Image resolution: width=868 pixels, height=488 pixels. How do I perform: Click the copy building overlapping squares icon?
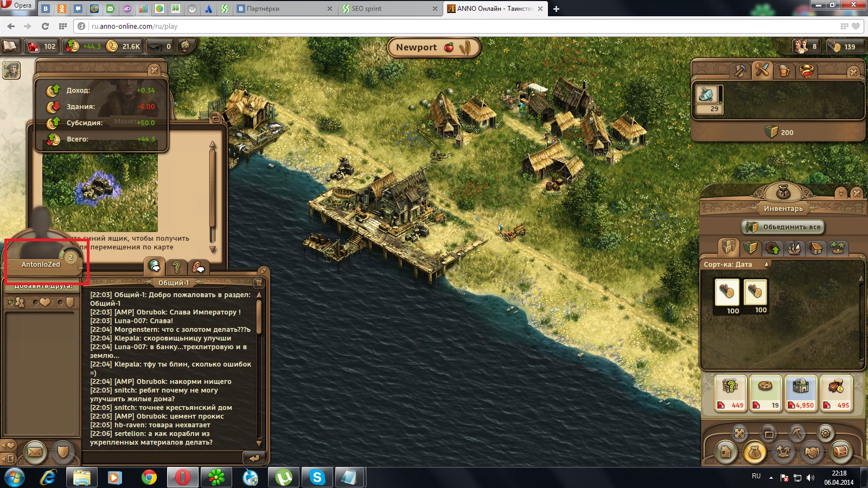coord(768,433)
